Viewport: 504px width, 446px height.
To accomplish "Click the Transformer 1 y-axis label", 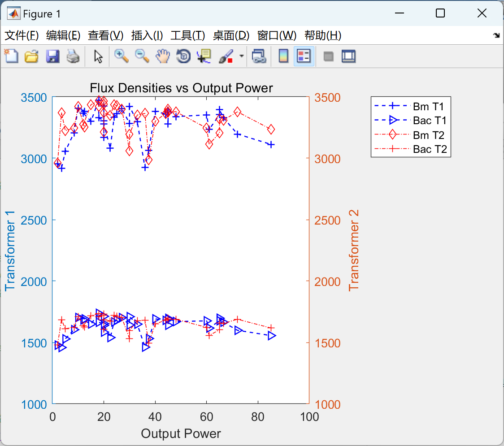I will click(10, 251).
